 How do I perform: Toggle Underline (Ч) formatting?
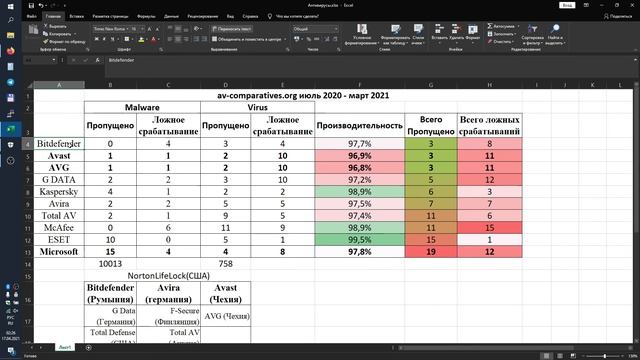coord(112,39)
